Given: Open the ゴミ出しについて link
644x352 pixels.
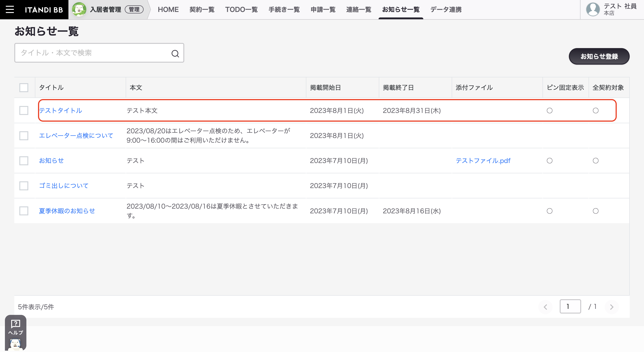Looking at the screenshot, I should 64,185.
